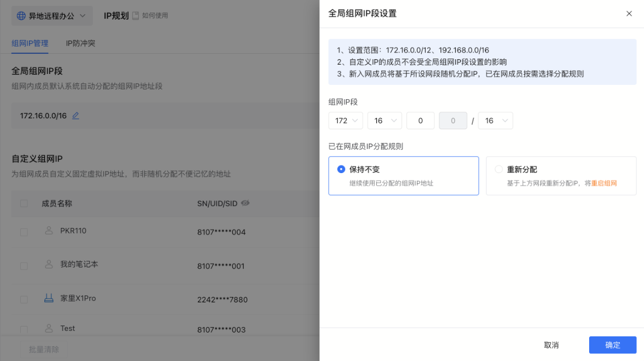The height and width of the screenshot is (361, 644).
Task: Click member name 我的笔记本
Action: click(x=80, y=264)
